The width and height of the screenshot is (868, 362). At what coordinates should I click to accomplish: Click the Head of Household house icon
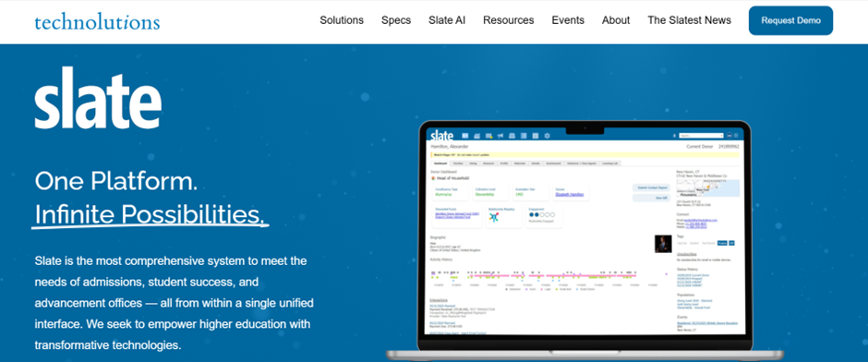click(433, 178)
